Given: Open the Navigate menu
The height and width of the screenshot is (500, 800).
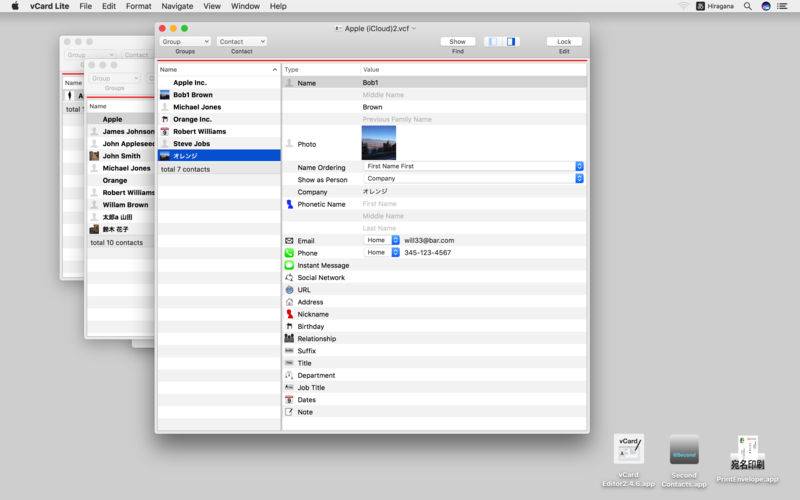Looking at the screenshot, I should 177,6.
